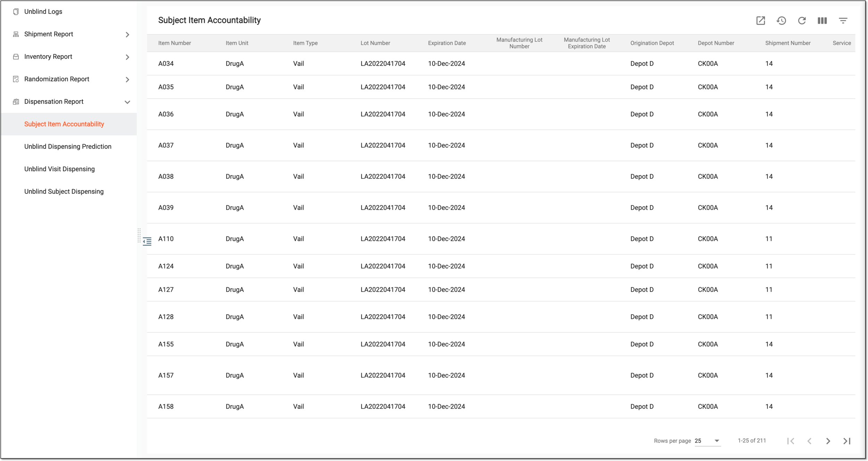This screenshot has height=461, width=868.
Task: Select the A155 item number cell
Action: tap(166, 344)
